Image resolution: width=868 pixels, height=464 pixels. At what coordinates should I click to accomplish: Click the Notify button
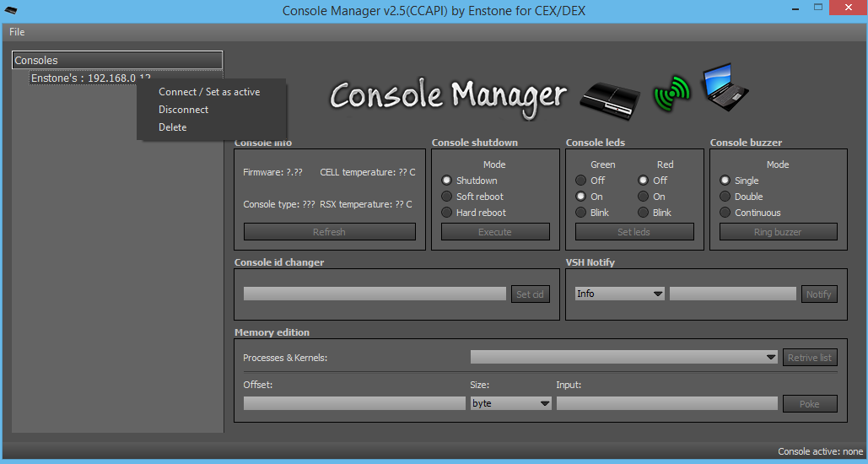click(x=819, y=294)
